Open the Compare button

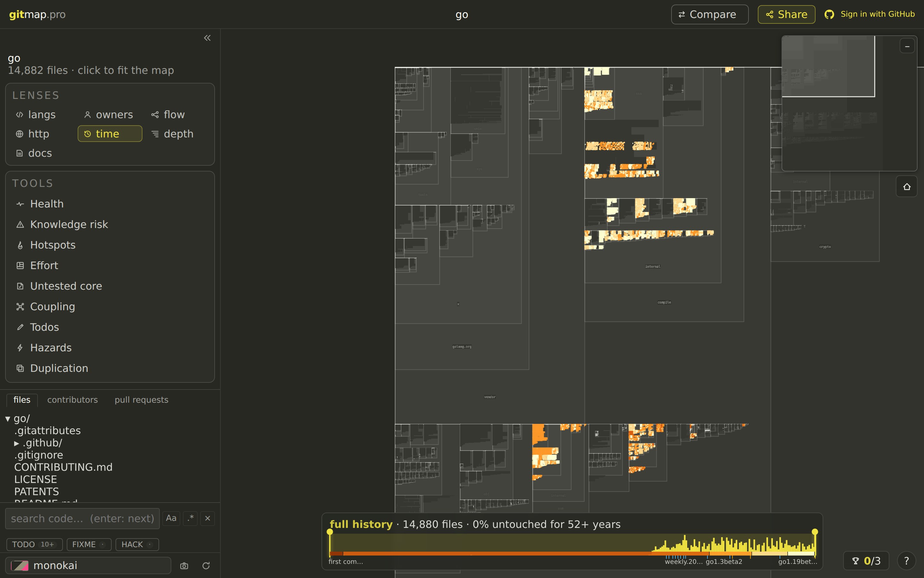710,14
